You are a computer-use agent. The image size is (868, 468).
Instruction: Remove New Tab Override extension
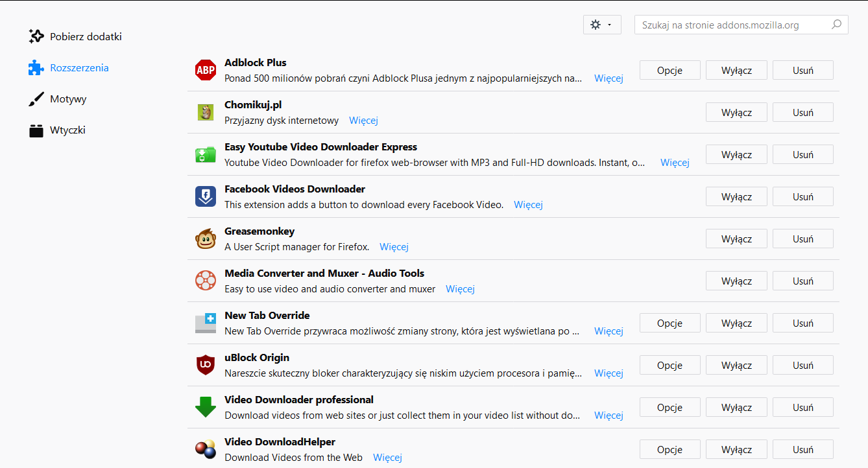click(802, 323)
